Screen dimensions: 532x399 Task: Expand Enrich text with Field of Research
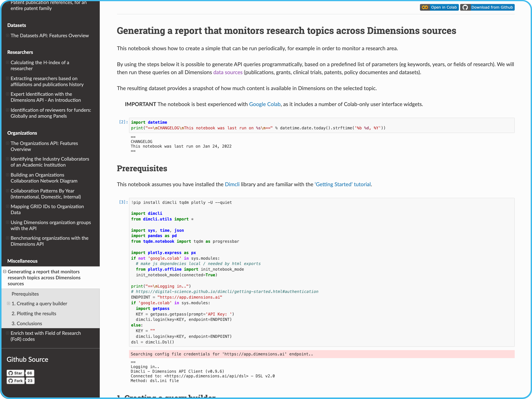(7, 333)
